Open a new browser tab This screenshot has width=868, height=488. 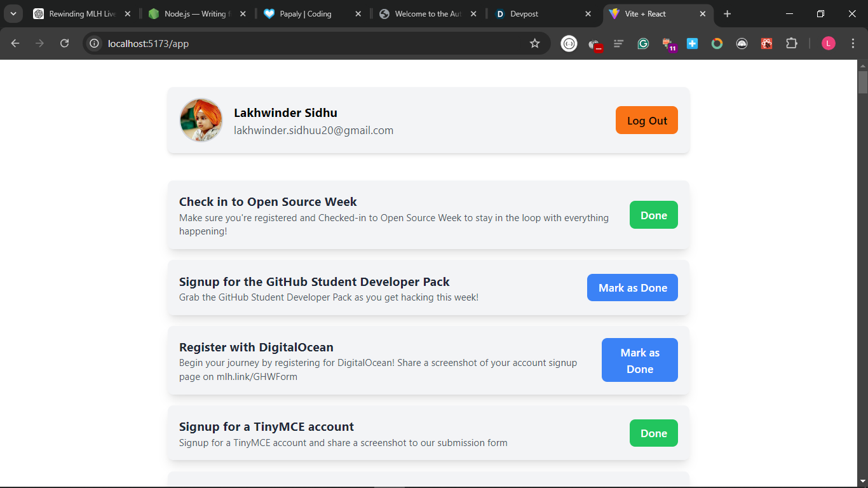pyautogui.click(x=728, y=14)
